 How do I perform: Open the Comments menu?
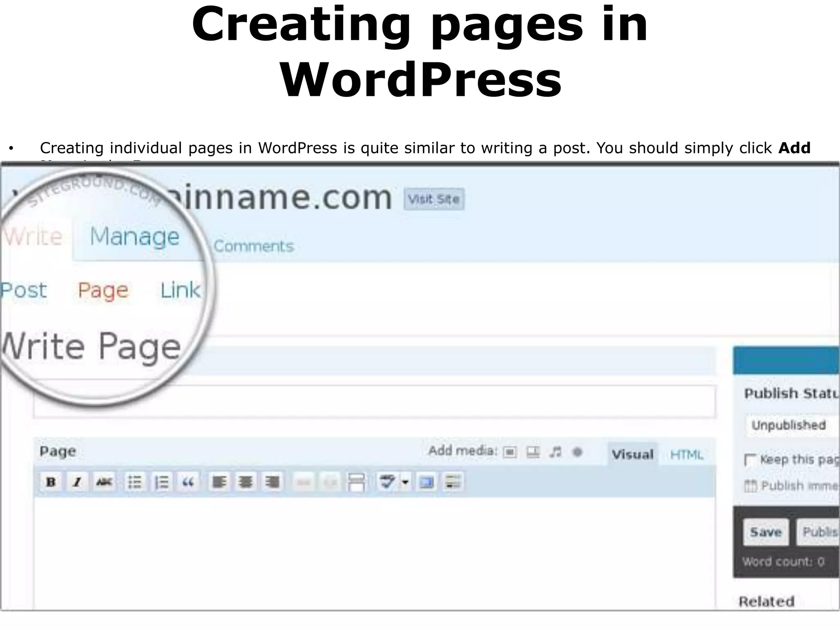(254, 246)
